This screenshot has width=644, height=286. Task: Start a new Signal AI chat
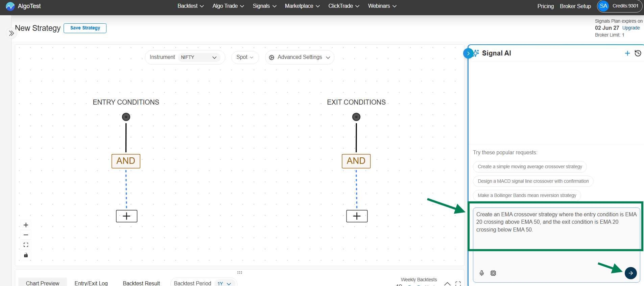[627, 53]
